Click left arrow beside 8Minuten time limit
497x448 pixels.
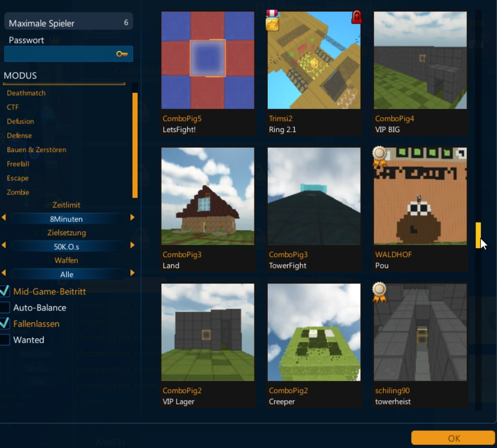pos(4,218)
